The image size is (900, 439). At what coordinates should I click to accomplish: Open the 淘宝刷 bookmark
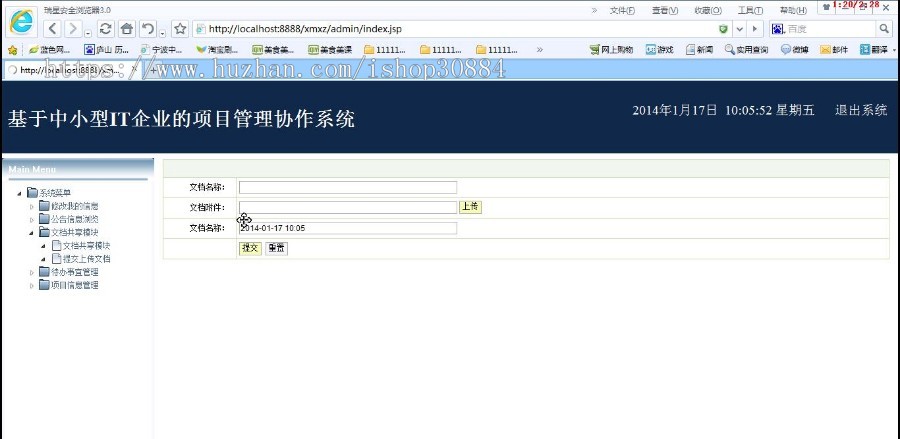point(217,50)
